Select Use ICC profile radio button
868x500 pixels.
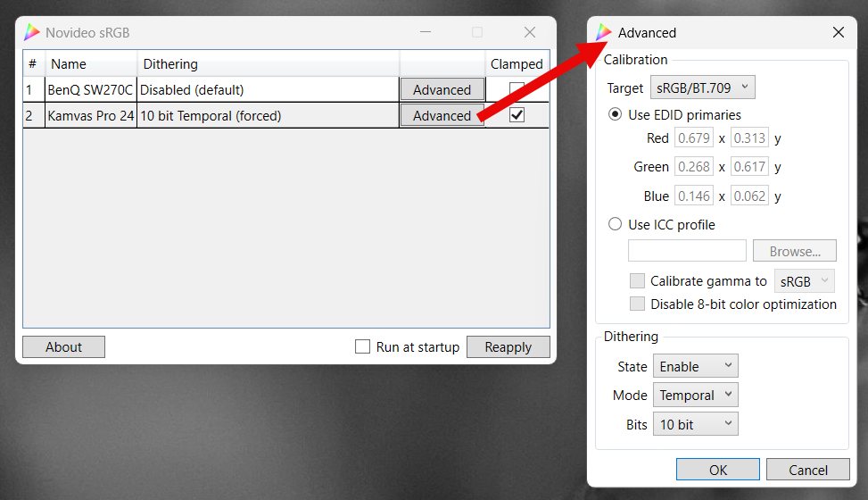pyautogui.click(x=615, y=224)
